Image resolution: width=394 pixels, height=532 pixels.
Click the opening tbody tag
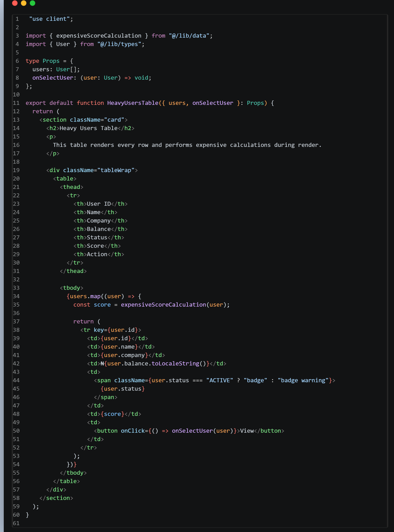71,288
